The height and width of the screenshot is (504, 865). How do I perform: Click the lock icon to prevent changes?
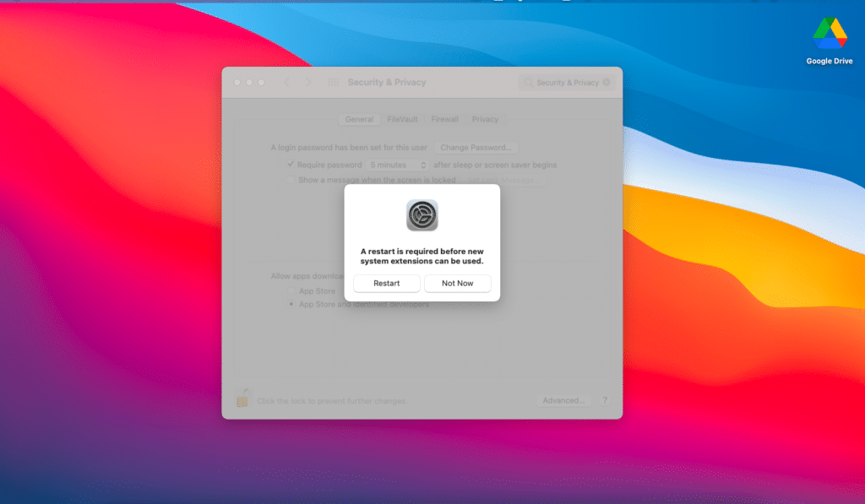[x=242, y=398]
